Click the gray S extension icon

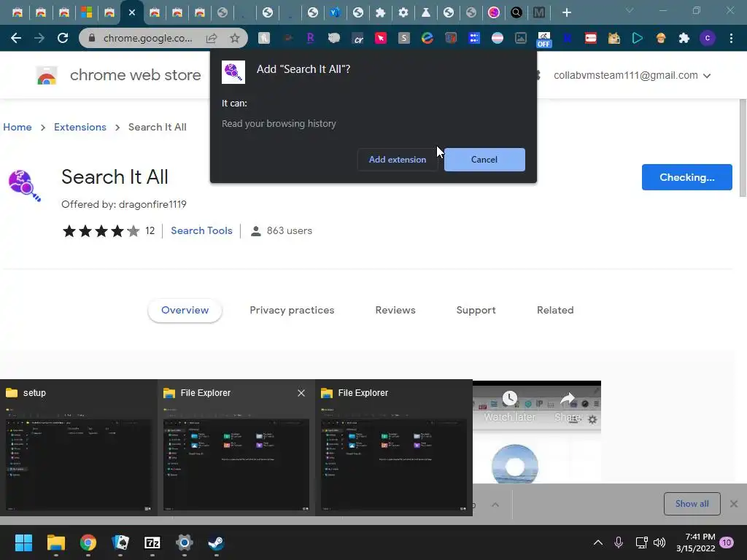click(x=404, y=38)
